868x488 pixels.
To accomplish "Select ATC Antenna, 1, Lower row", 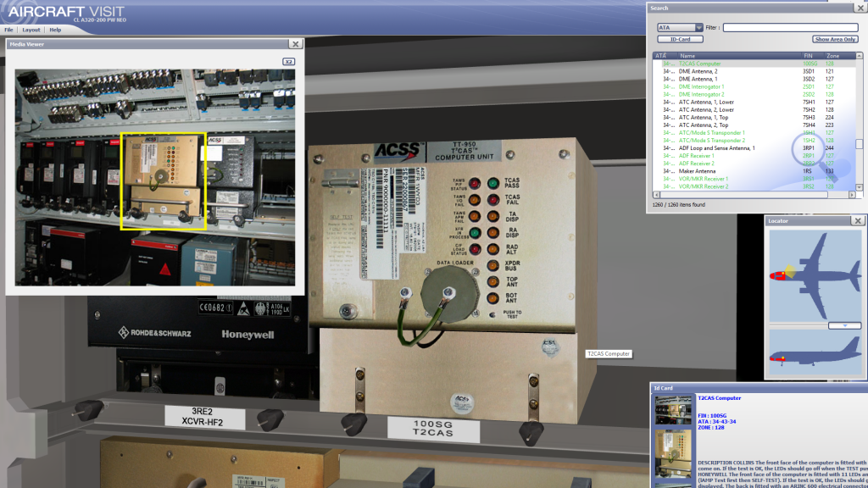I will tap(754, 103).
